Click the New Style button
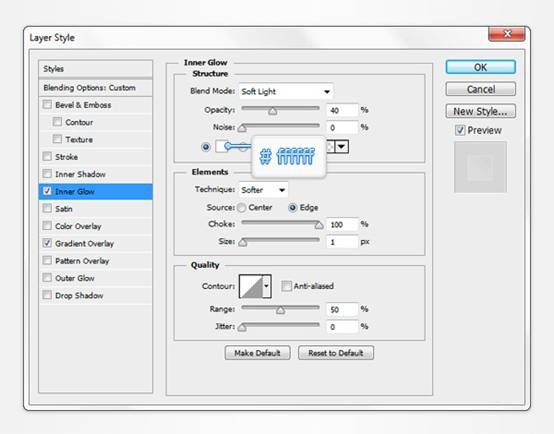Image resolution: width=554 pixels, height=434 pixels. tap(481, 111)
